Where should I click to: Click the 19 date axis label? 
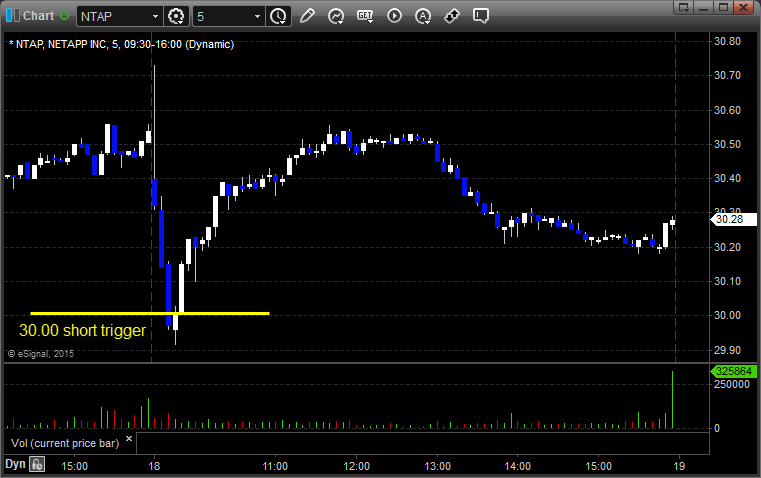point(679,466)
